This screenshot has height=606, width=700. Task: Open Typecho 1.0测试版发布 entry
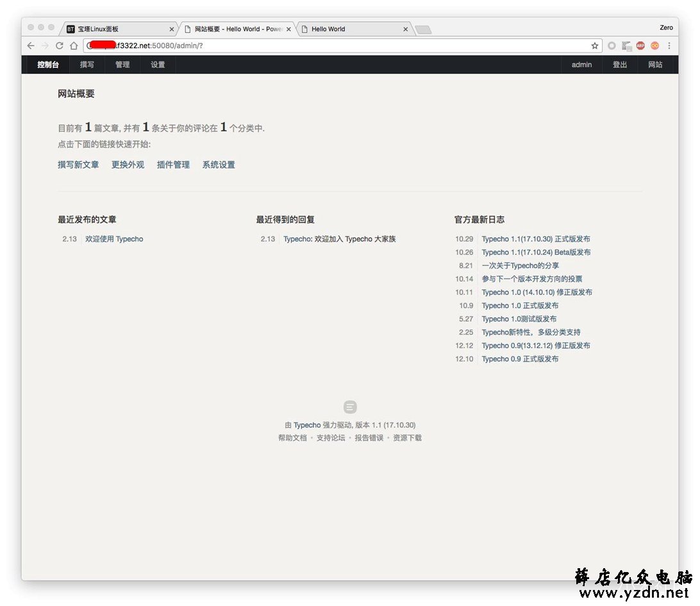[x=519, y=320]
